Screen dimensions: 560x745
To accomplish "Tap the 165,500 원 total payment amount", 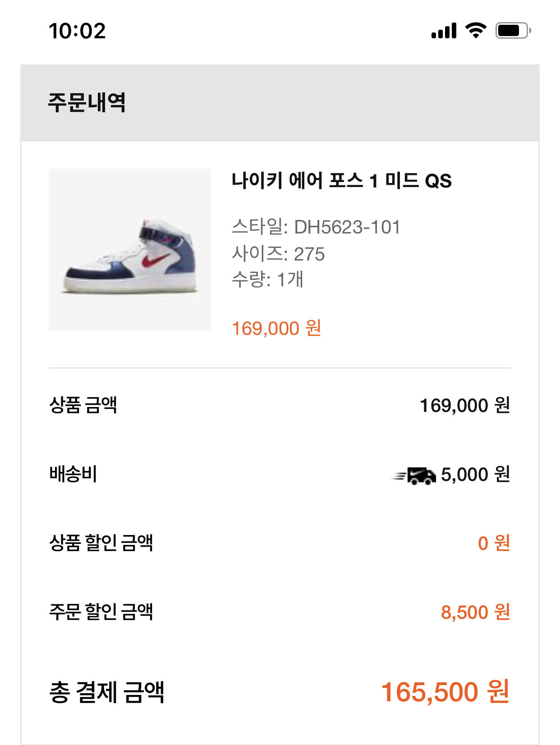I will 445,692.
